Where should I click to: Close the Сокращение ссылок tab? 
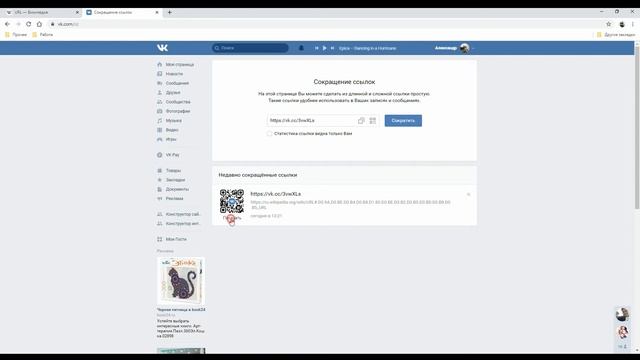(x=157, y=13)
